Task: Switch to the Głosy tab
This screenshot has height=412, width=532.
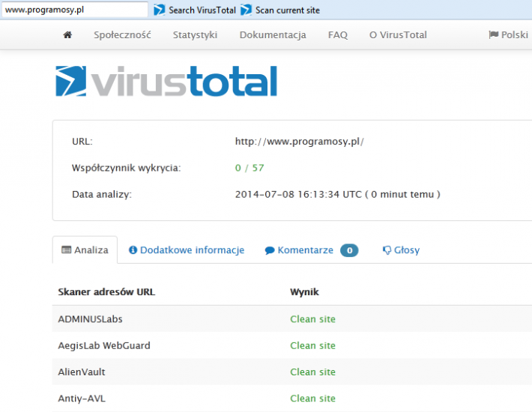Action: (x=401, y=250)
